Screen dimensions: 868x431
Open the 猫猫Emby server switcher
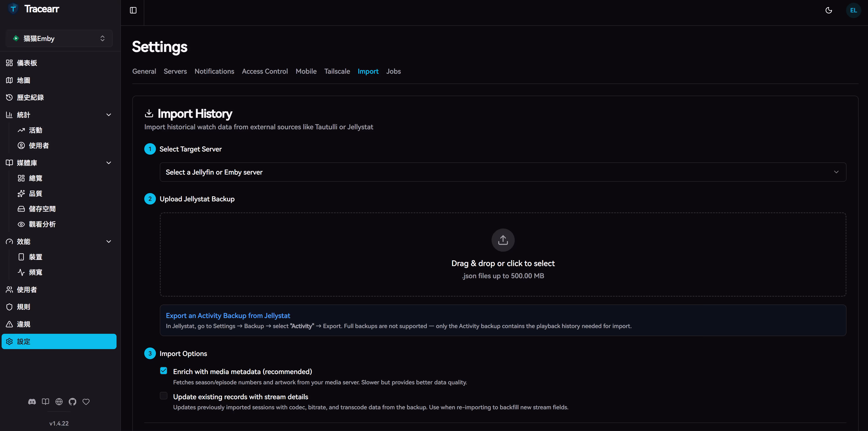(x=59, y=38)
